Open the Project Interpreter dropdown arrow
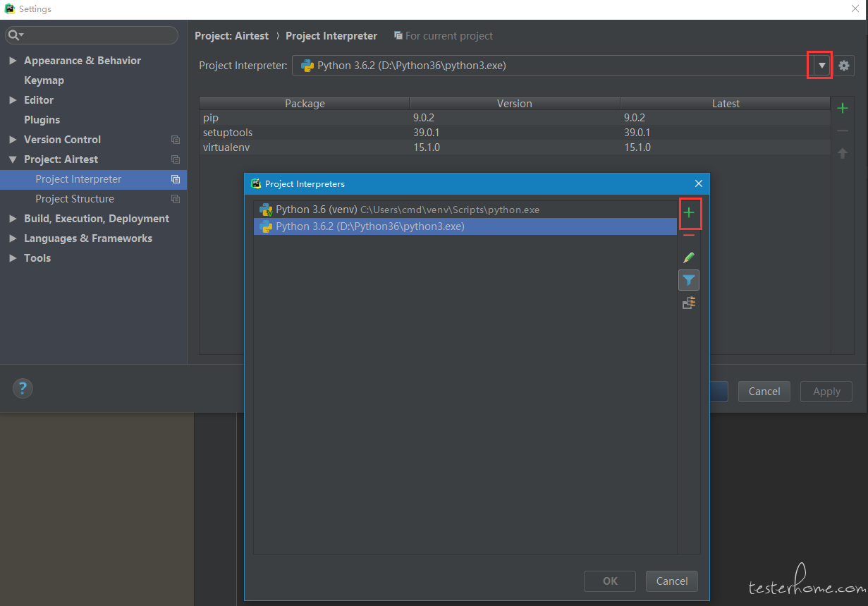Viewport: 868px width, 606px height. tap(821, 66)
